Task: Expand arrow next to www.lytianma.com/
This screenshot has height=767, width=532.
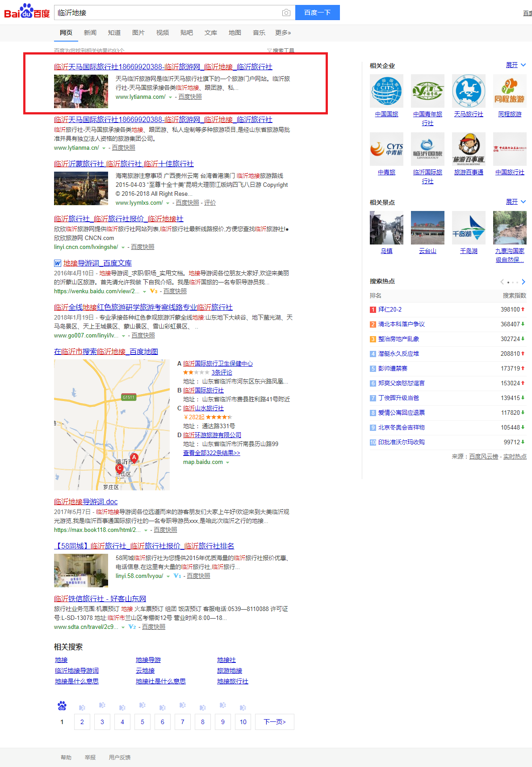Action: pyautogui.click(x=171, y=97)
